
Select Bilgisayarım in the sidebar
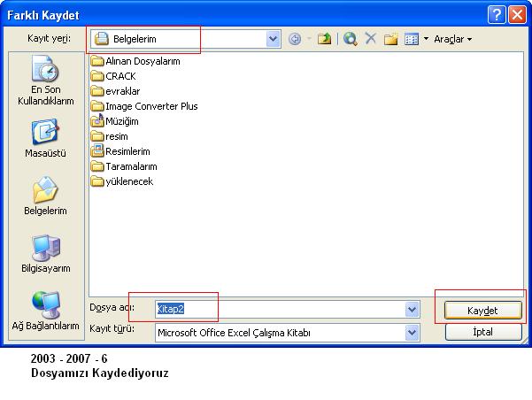tap(45, 253)
